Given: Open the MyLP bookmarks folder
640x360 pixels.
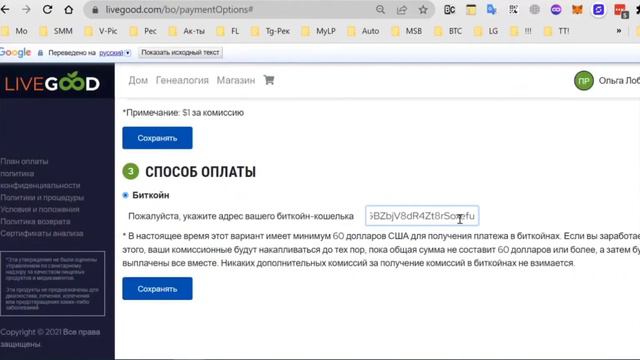Looking at the screenshot, I should (x=318, y=31).
